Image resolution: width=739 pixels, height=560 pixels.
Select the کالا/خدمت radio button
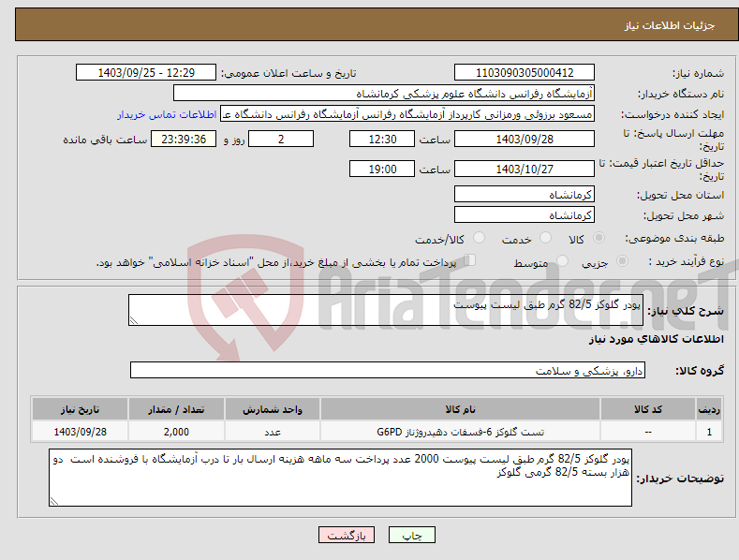click(479, 238)
